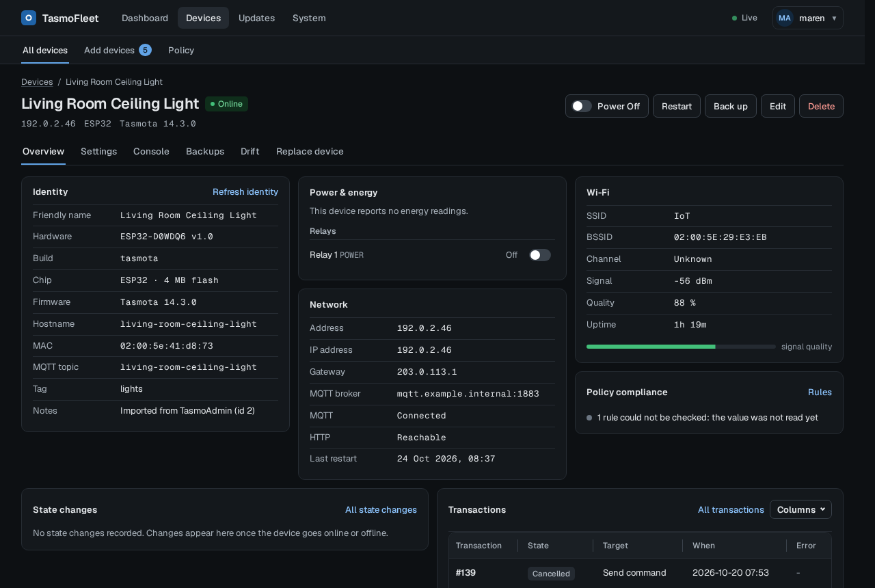Click the Quality value 88 %
The image size is (875, 588).
[x=685, y=303]
